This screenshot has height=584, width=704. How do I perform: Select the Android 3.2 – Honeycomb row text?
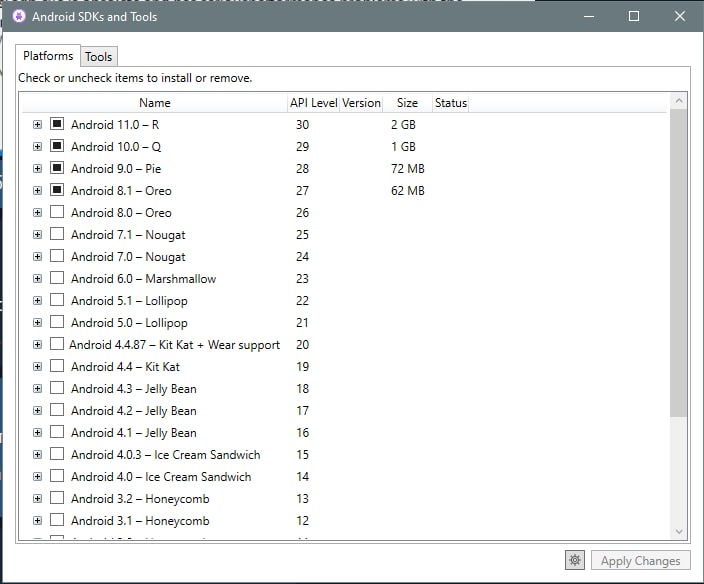point(140,499)
